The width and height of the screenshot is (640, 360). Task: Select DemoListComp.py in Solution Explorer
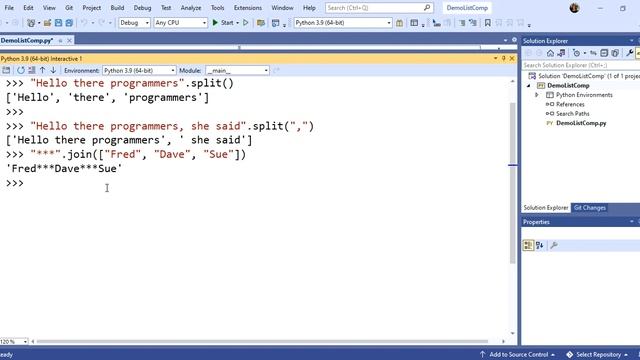pyautogui.click(x=581, y=123)
